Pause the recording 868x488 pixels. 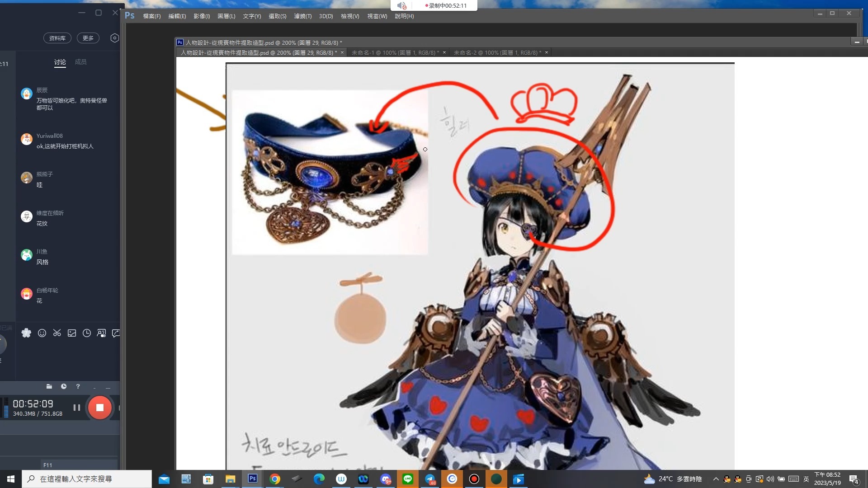click(76, 408)
